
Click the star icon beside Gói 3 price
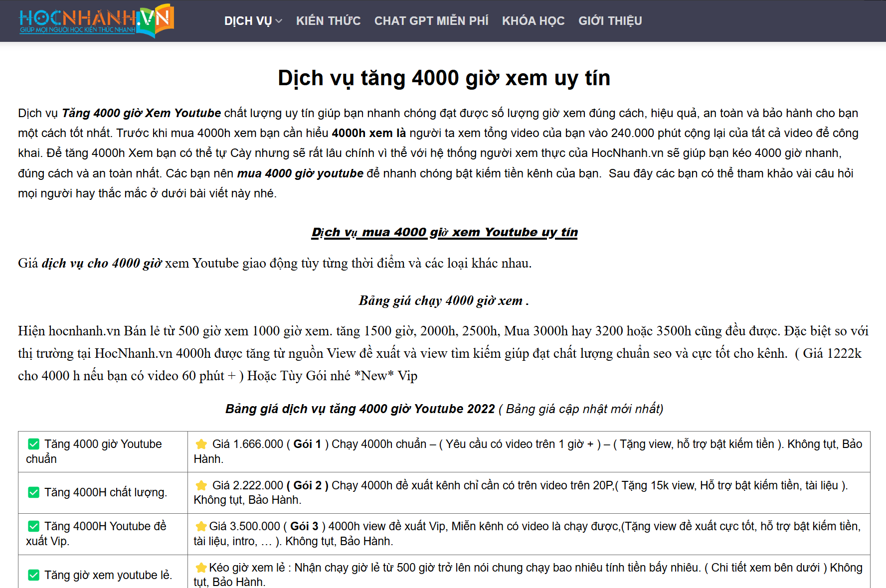(x=201, y=527)
